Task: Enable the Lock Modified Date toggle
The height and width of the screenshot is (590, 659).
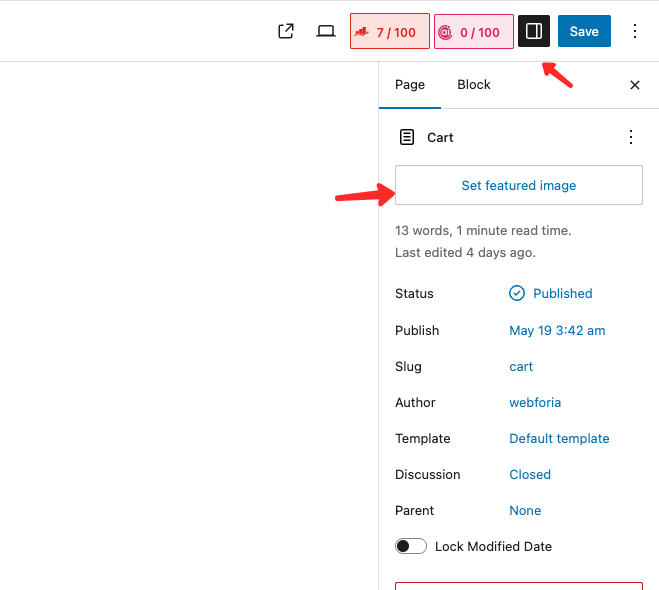Action: click(x=411, y=546)
